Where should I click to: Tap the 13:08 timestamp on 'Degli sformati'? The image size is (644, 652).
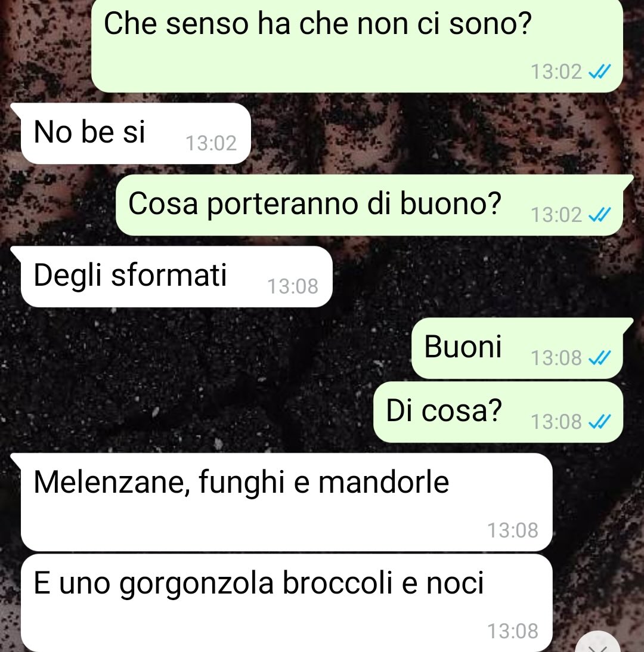point(293,286)
